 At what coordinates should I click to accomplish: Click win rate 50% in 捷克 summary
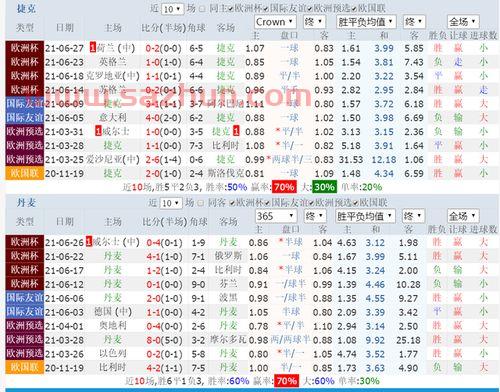[x=237, y=187]
